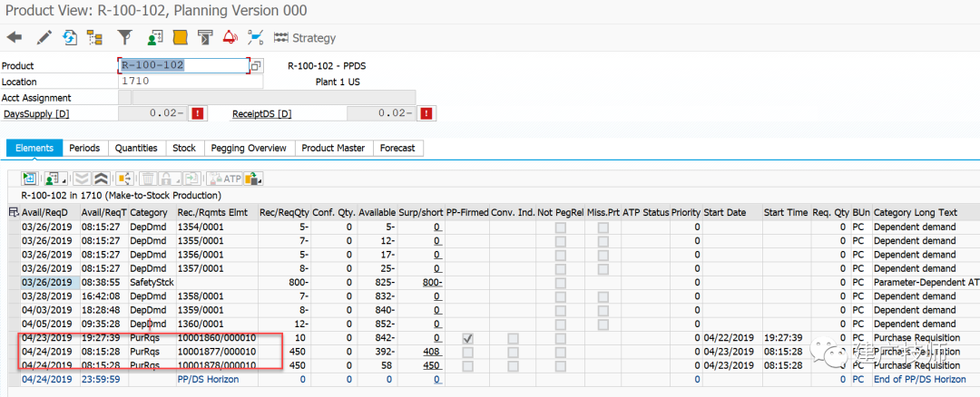Viewport: 980px width, 397px height.
Task: Select time cell 16:42:08
Action: (x=103, y=296)
